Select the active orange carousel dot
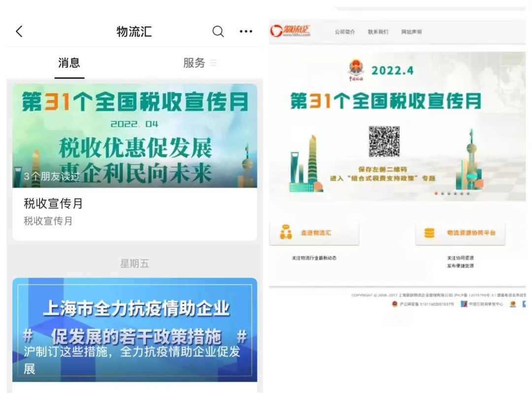The image size is (532, 399). tap(436, 194)
